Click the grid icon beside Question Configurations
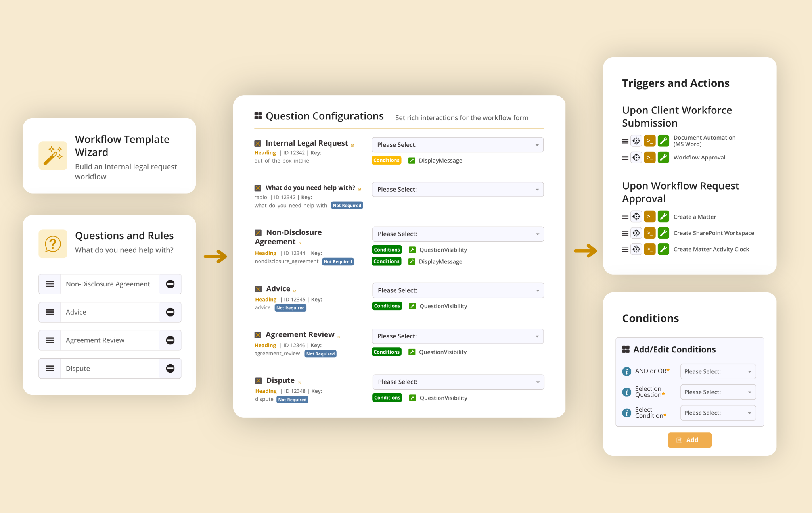This screenshot has width=812, height=513. [258, 116]
